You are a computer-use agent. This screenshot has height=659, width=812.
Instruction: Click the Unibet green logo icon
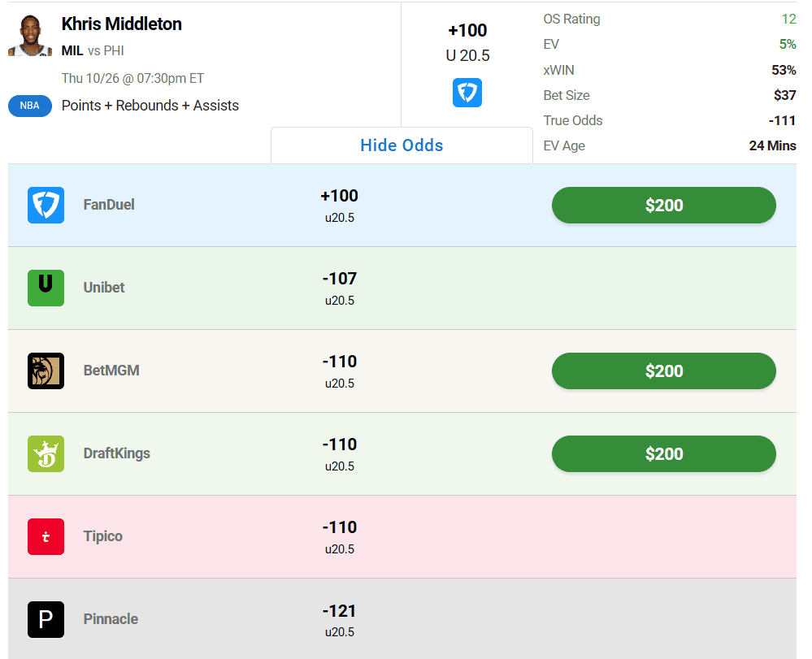click(46, 288)
